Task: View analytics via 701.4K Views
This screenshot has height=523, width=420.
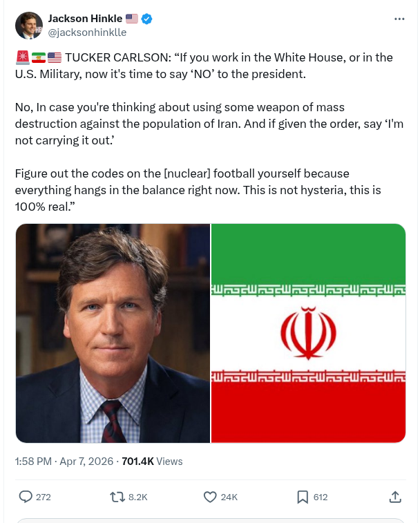Action: pos(152,461)
